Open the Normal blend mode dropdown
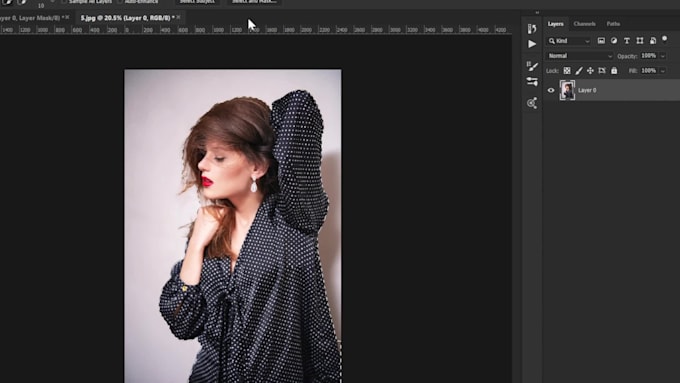The image size is (680, 383). (x=579, y=56)
